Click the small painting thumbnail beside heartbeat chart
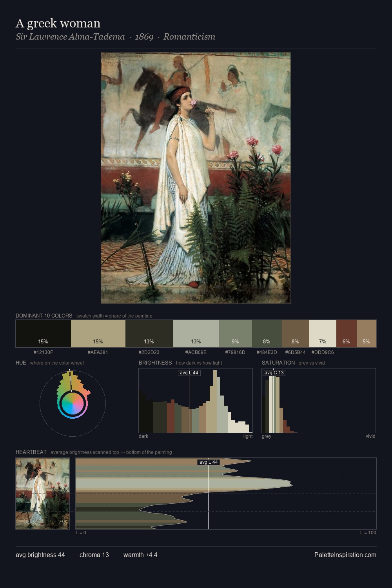 click(x=42, y=494)
